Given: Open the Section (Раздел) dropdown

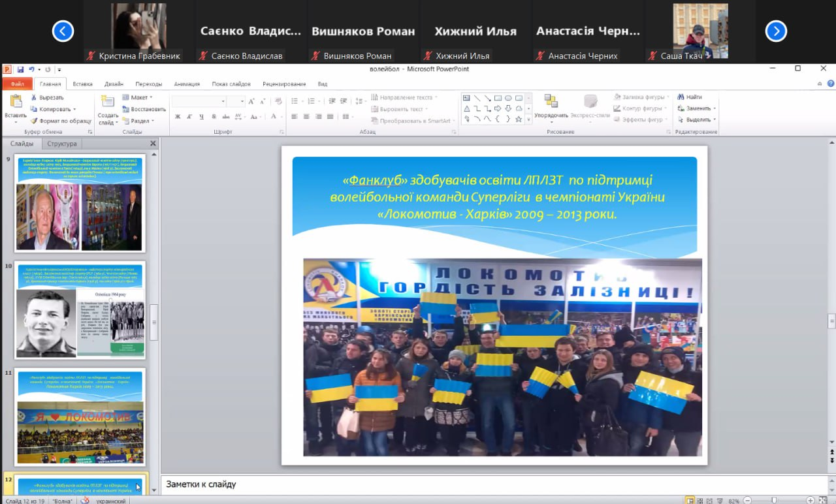Looking at the screenshot, I should point(138,121).
